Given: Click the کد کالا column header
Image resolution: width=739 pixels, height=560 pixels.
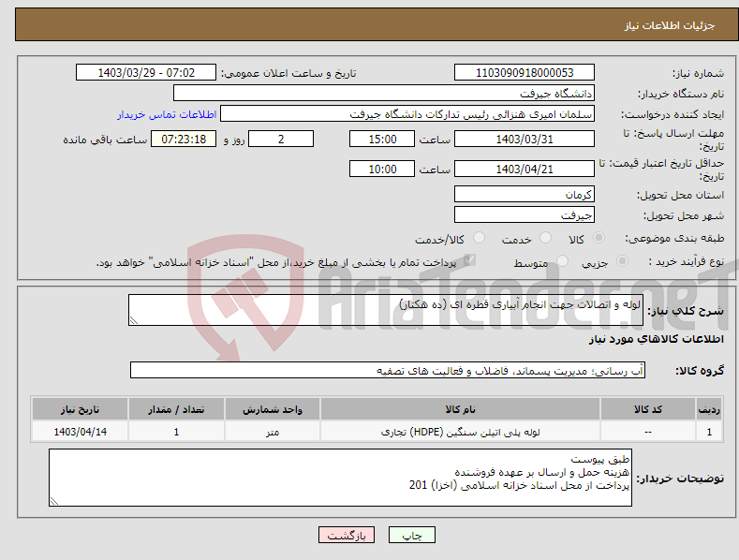Looking at the screenshot, I should [x=648, y=408].
